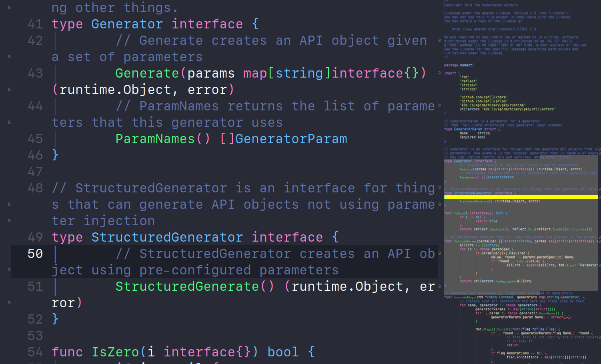Place cursor on the StructuredGenerate method name
Viewport: 601px width, 364px height.
click(x=187, y=286)
